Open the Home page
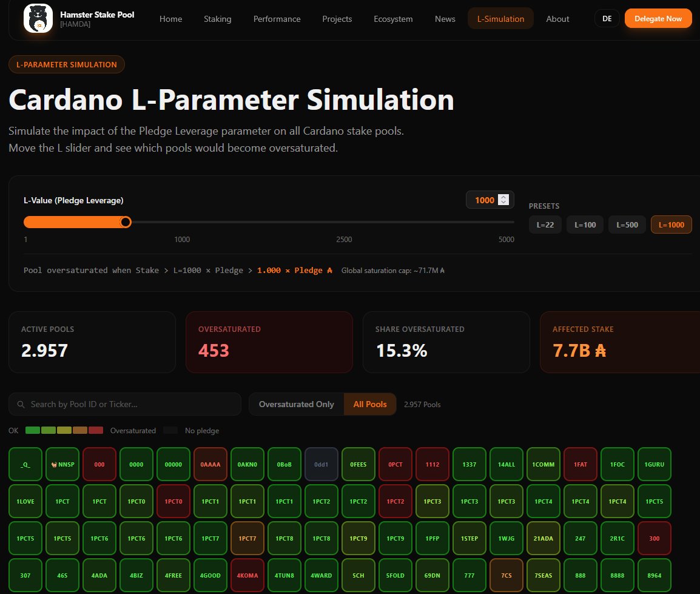The image size is (700, 594). point(170,19)
